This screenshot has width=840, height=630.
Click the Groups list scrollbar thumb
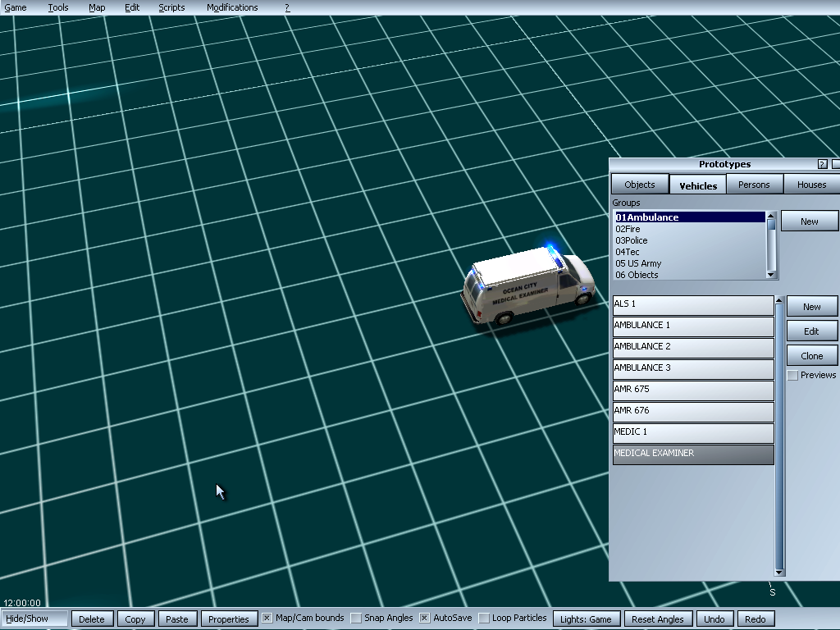coord(771,225)
